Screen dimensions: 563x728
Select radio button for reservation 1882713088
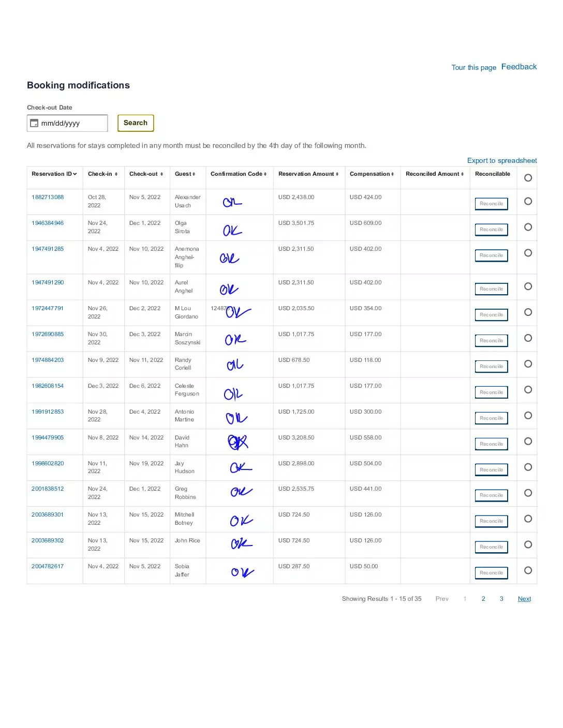(528, 201)
